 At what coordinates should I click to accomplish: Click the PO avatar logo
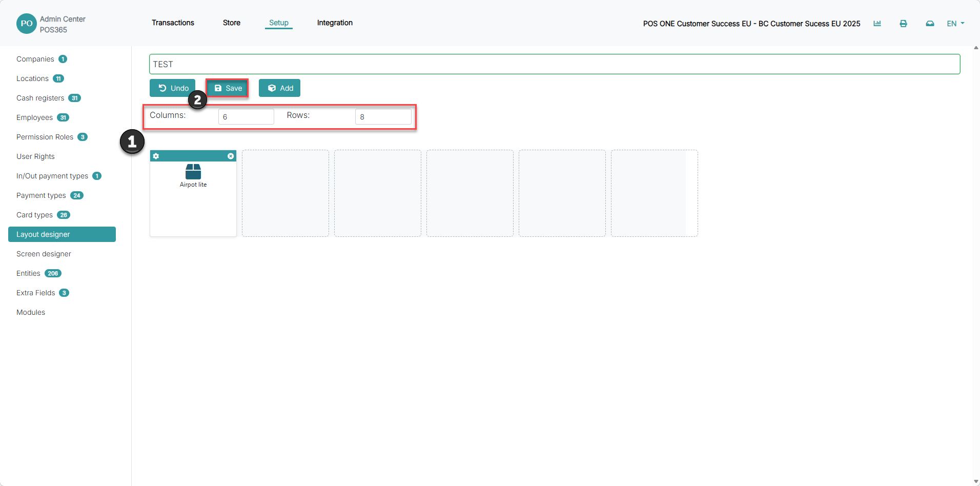coord(26,24)
